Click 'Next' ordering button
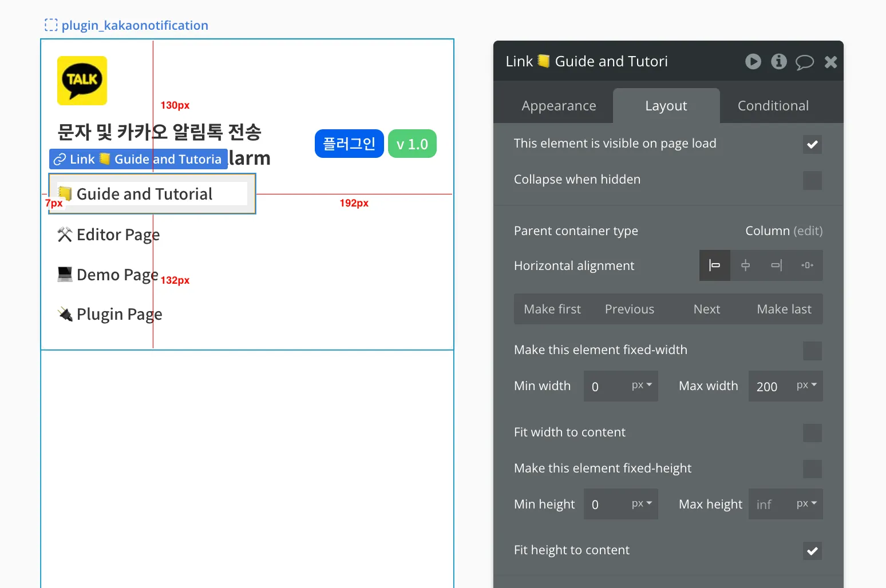This screenshot has width=886, height=588. click(707, 309)
